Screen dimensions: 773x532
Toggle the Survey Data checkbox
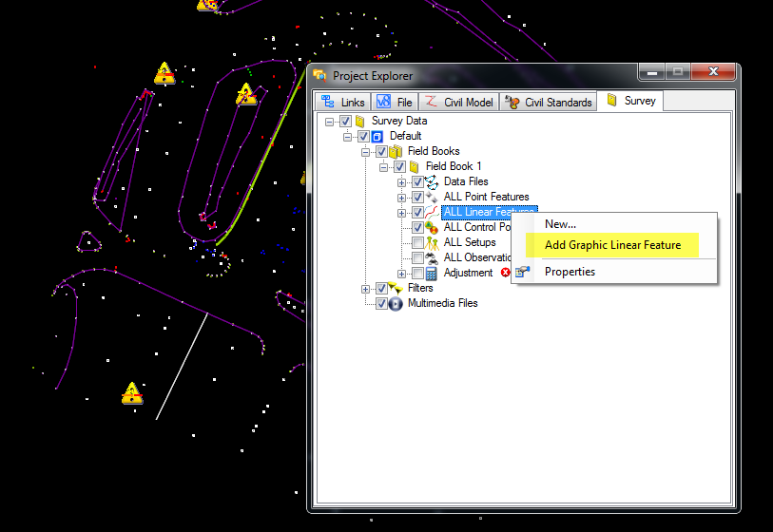[345, 121]
